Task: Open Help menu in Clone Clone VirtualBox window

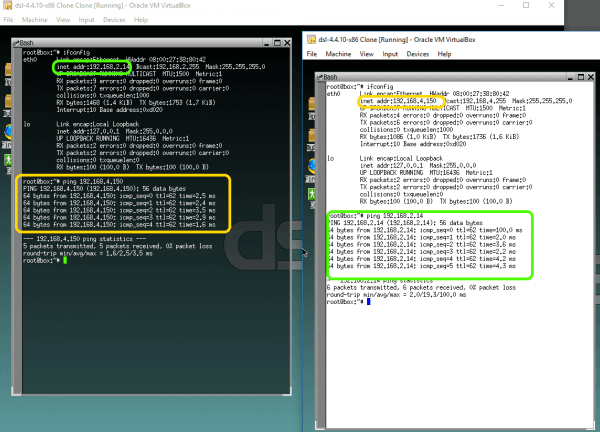Action: (141, 20)
